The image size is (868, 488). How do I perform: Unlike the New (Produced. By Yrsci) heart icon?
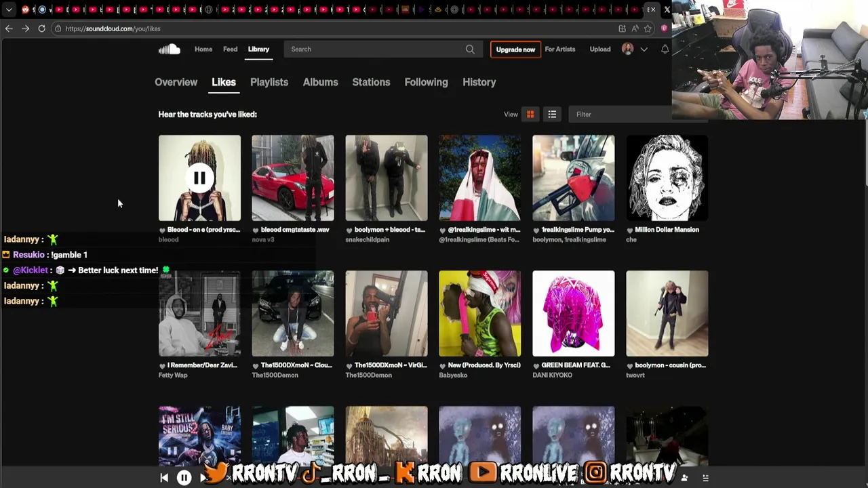[x=443, y=365]
